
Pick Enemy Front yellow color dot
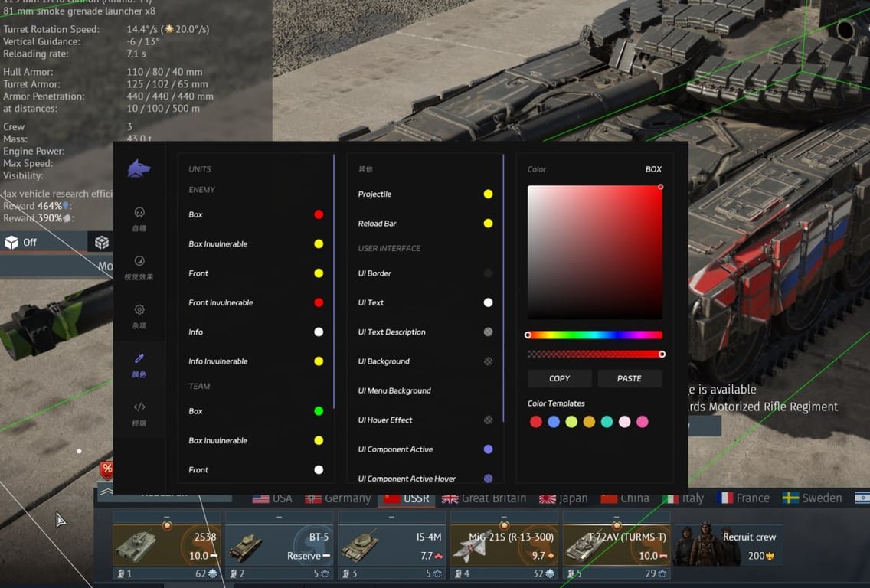click(319, 273)
